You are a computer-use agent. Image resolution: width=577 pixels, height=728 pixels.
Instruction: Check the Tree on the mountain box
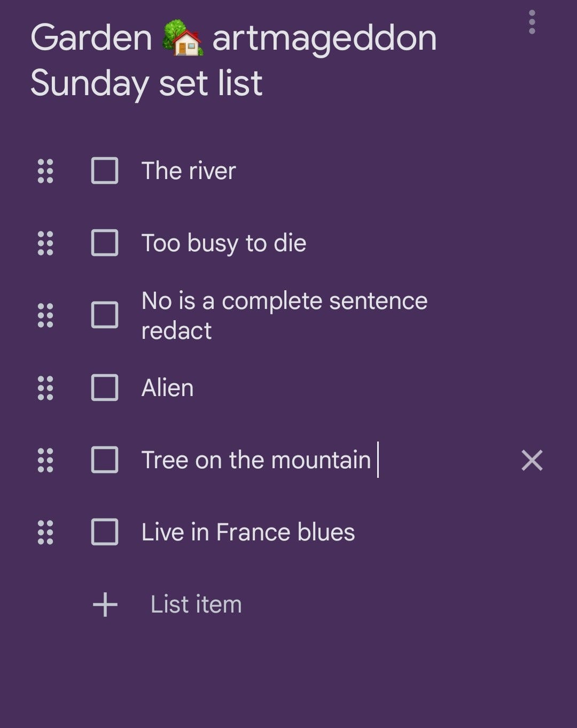[x=105, y=460]
